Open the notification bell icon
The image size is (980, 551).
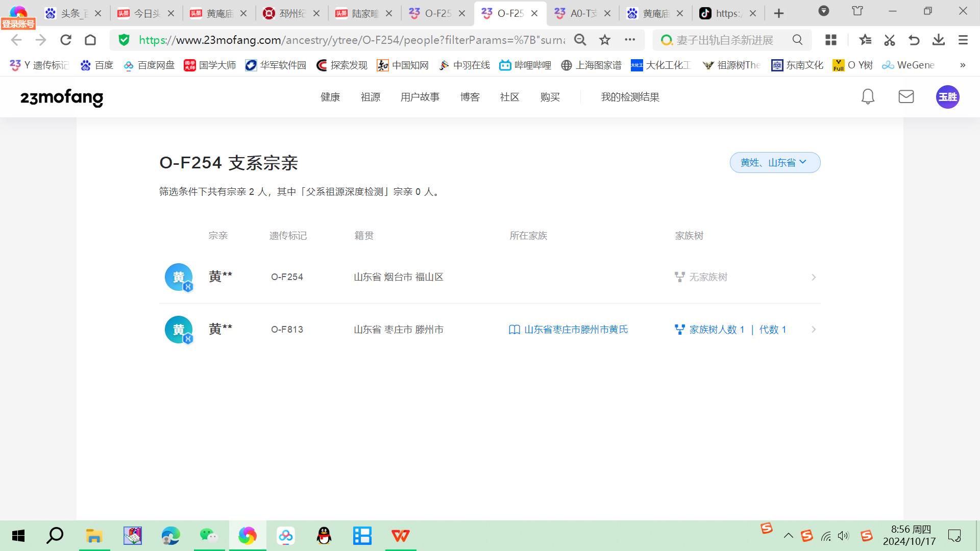coord(868,97)
